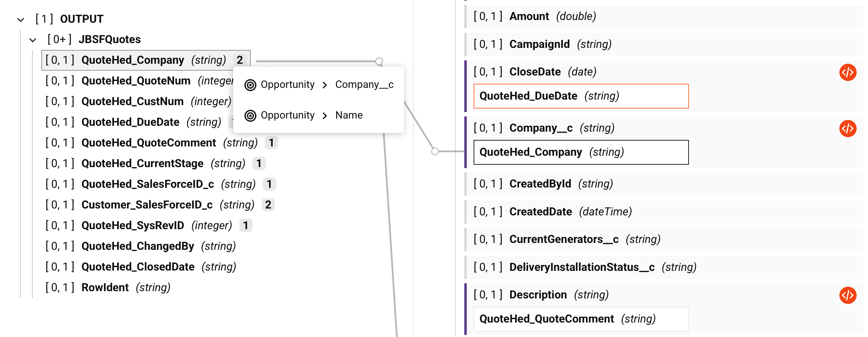Click target icon beside Opportunity Company__c
The height and width of the screenshot is (337, 868).
250,85
